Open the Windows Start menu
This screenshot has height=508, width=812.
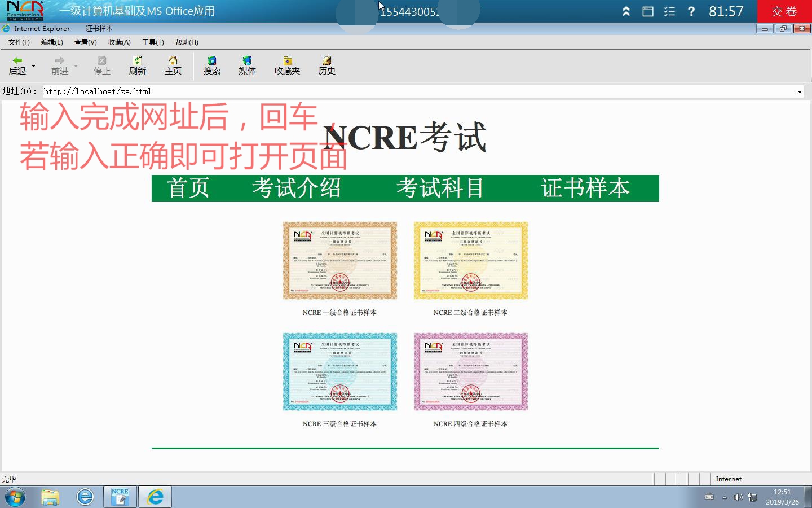(x=15, y=497)
